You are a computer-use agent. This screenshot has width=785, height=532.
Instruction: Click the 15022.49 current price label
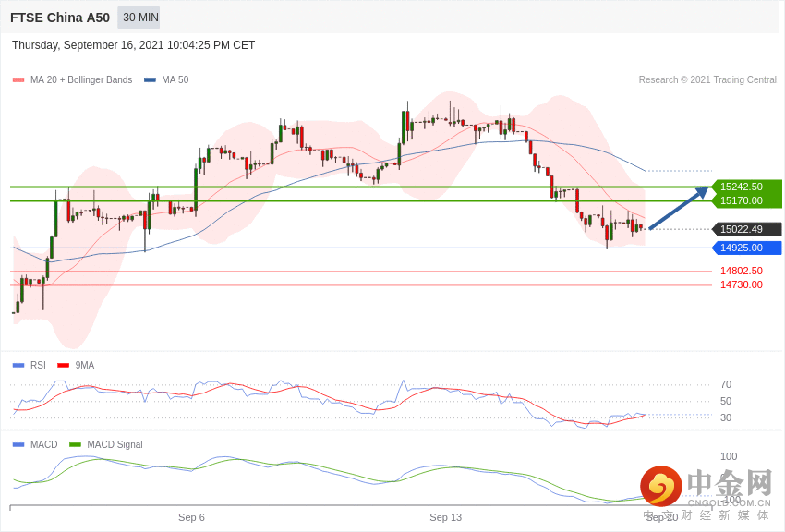pyautogui.click(x=746, y=229)
